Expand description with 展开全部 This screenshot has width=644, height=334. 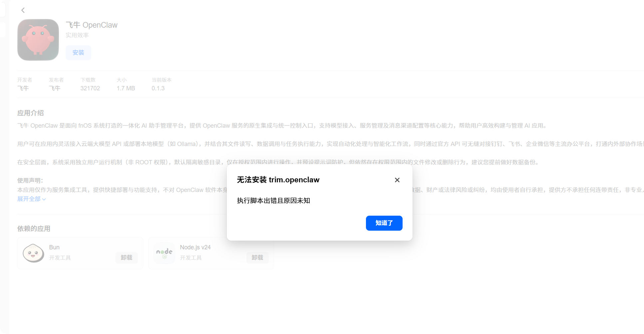pyautogui.click(x=32, y=199)
